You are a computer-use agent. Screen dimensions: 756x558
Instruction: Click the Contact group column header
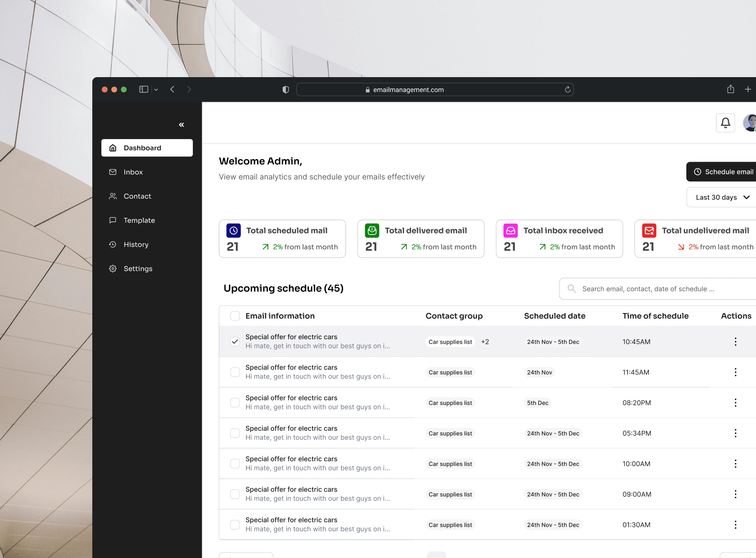pos(454,316)
